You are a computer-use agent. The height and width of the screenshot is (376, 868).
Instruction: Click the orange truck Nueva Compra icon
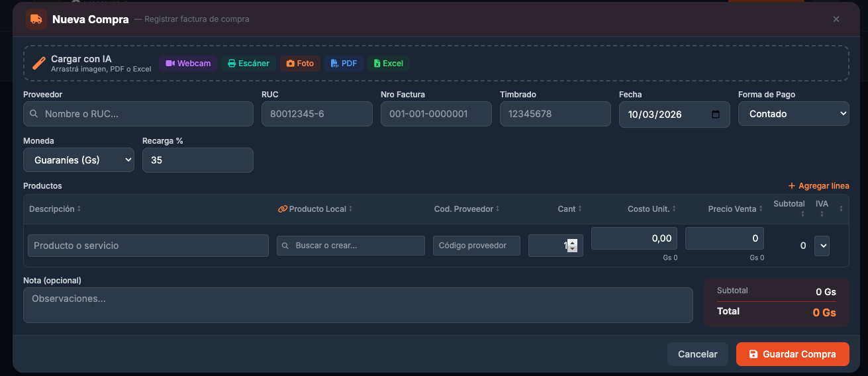coord(36,19)
